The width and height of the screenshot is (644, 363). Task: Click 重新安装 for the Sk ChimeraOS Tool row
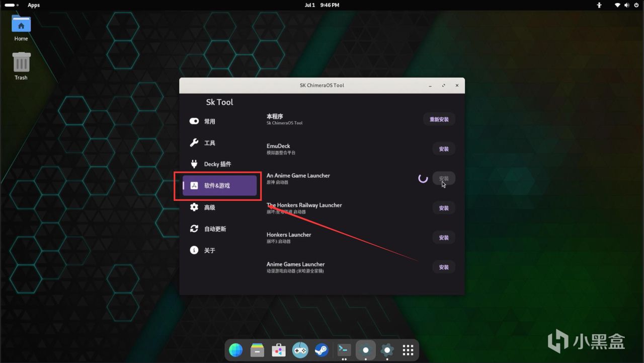[439, 119]
